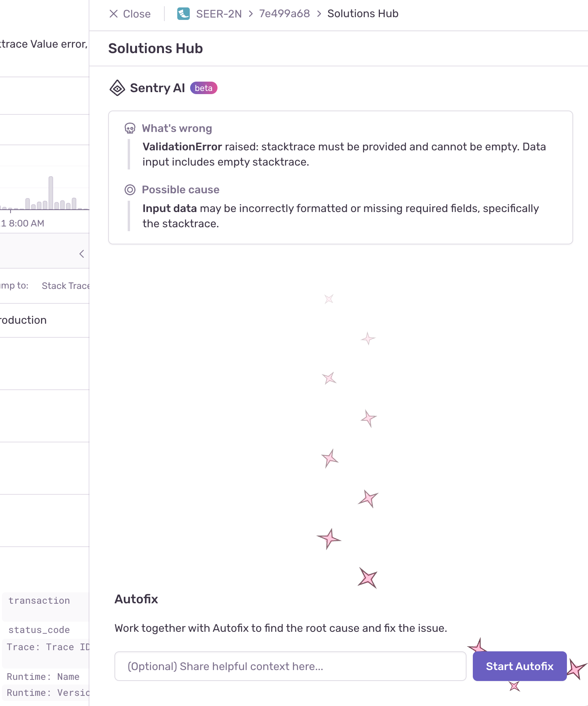Select the status_code tag row
Image resolution: width=588 pixels, height=706 pixels.
pyautogui.click(x=39, y=630)
